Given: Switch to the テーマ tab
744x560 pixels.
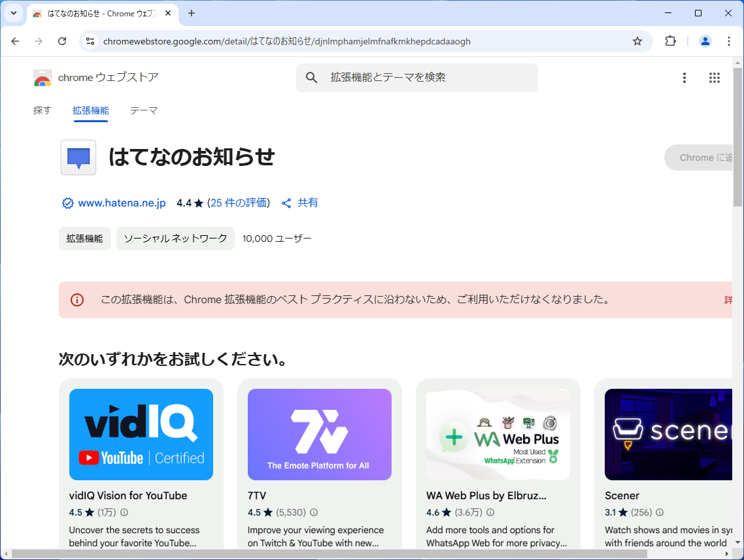Looking at the screenshot, I should tap(143, 110).
